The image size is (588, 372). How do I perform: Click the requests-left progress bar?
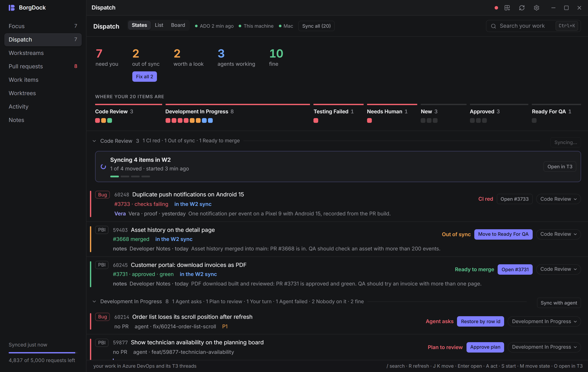click(x=43, y=353)
